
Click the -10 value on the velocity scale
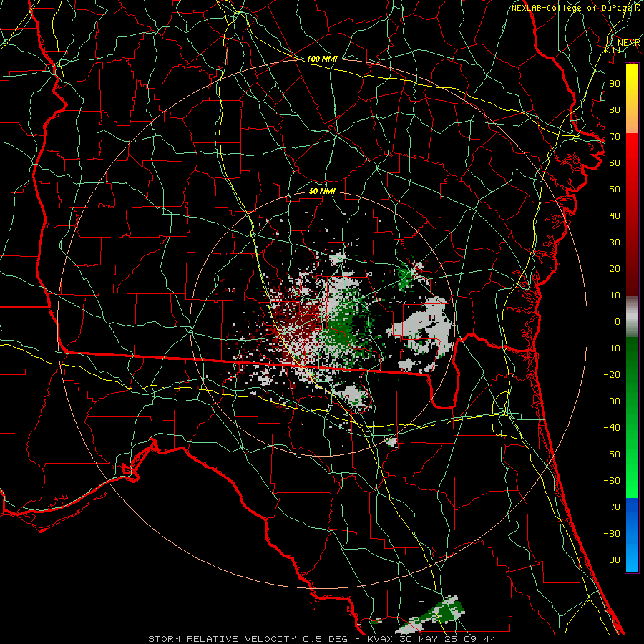click(x=612, y=348)
